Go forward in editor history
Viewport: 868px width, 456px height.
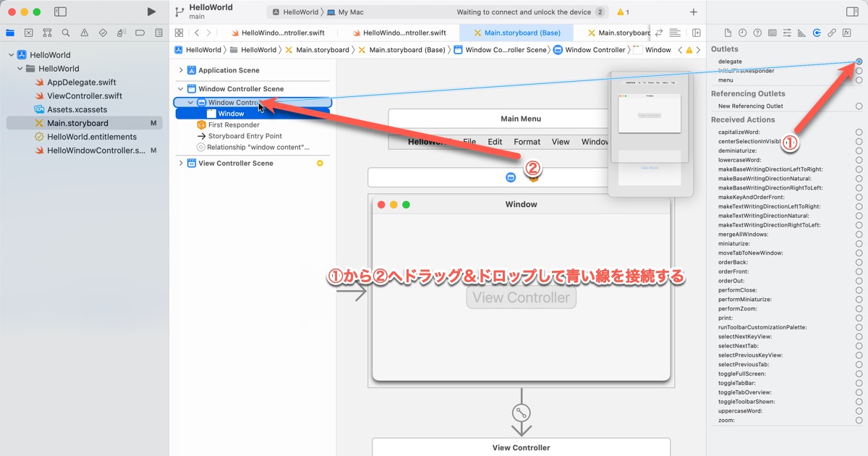tap(208, 33)
